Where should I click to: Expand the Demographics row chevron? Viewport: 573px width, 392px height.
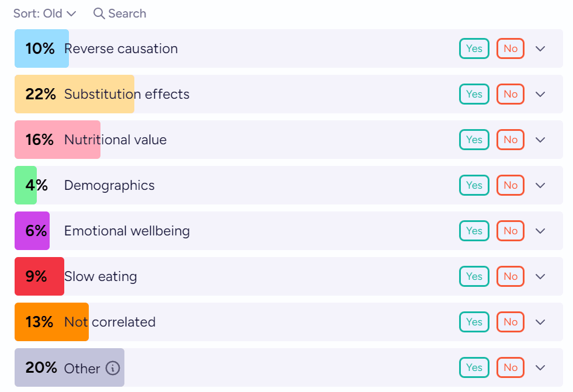[540, 185]
